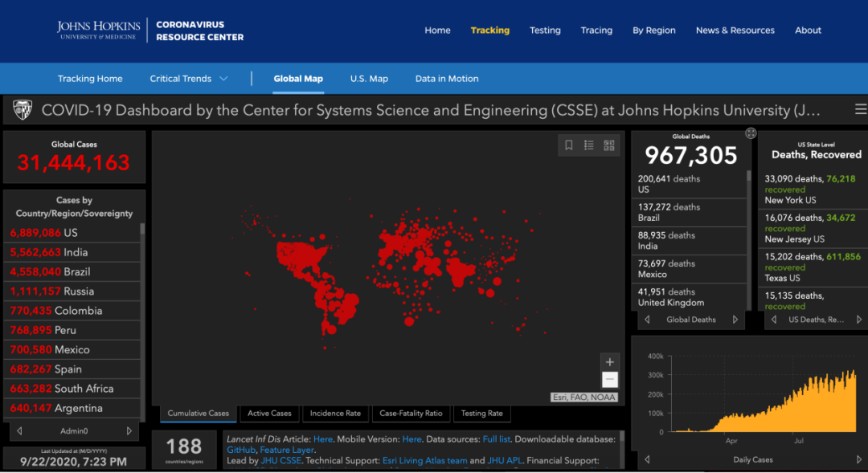Select the '1,111,157 Russia' cases row
Viewport: 868px width, 473px height.
(72, 291)
